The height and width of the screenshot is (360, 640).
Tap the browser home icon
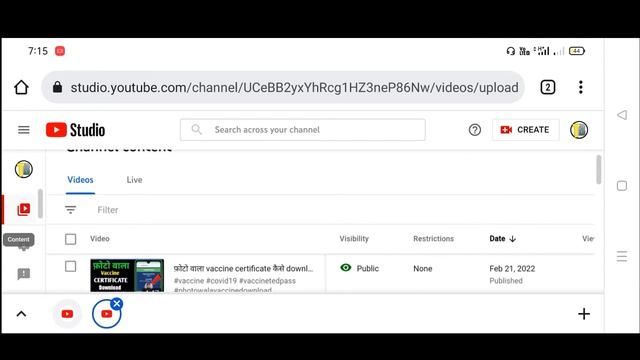pos(21,87)
